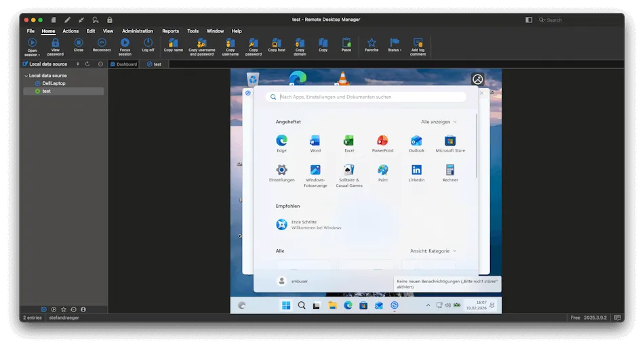Open the Excel app in Start menu
The image size is (644, 348).
(x=348, y=141)
